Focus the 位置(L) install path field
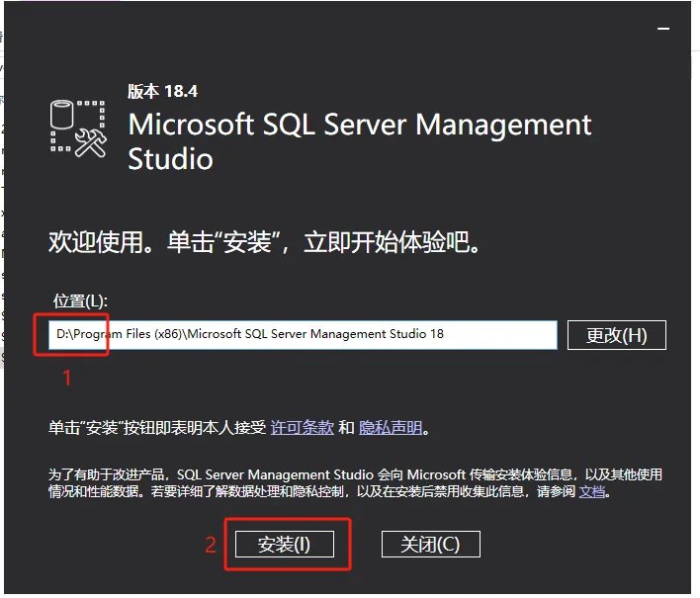This screenshot has width=700, height=598. [x=303, y=335]
